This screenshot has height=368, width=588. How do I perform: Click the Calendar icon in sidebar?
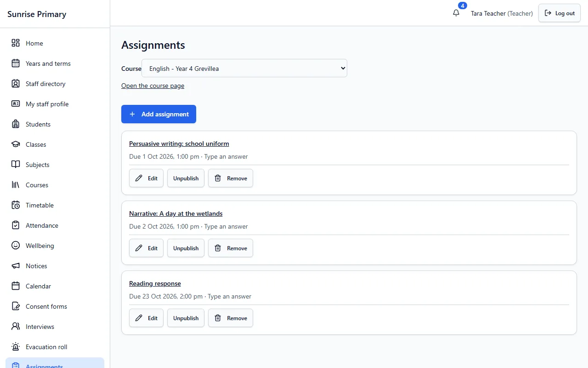pyautogui.click(x=16, y=286)
